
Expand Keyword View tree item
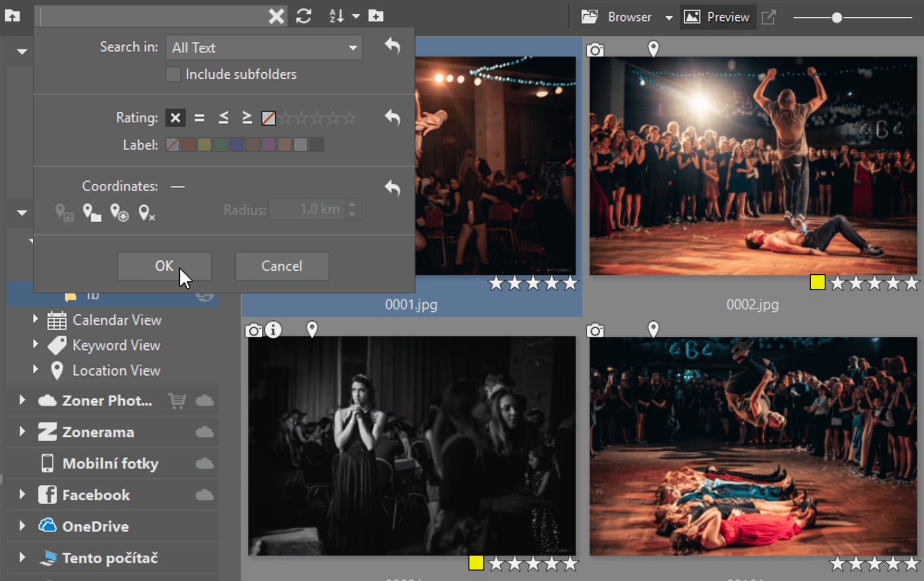pos(35,344)
